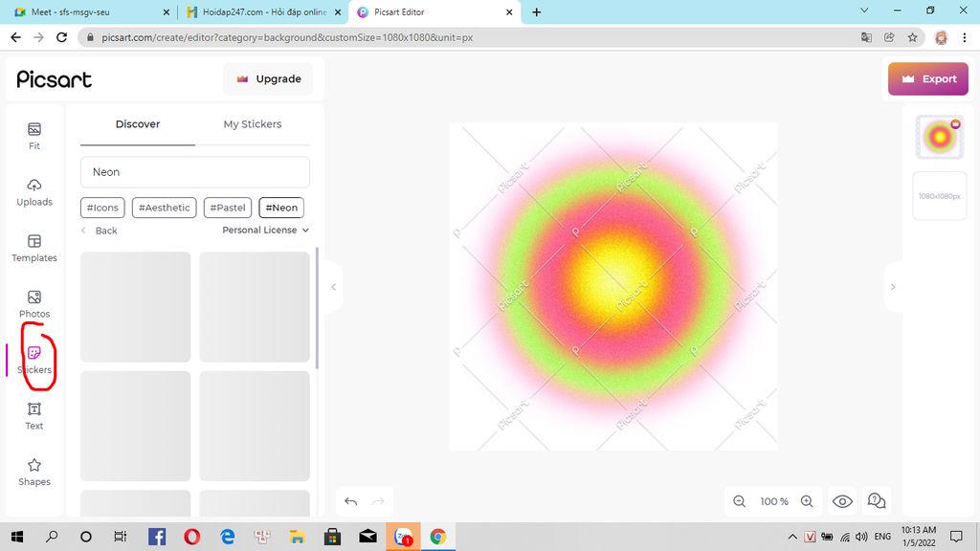Select the #Neon tag

pos(281,208)
